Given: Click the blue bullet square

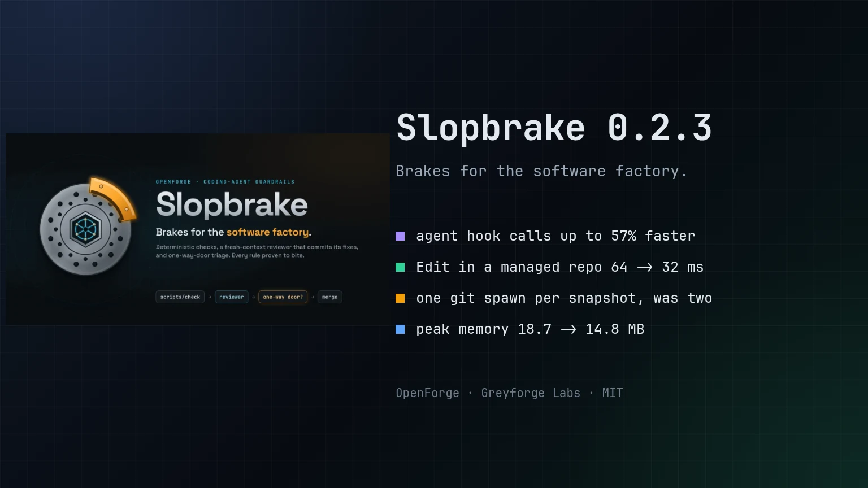Looking at the screenshot, I should click(x=400, y=329).
